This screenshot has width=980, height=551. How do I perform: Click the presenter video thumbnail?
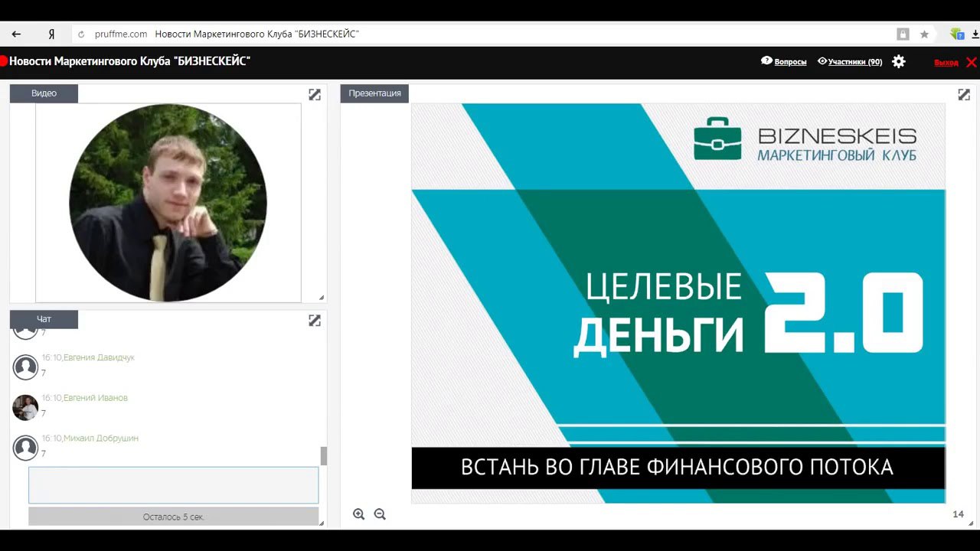coord(168,203)
